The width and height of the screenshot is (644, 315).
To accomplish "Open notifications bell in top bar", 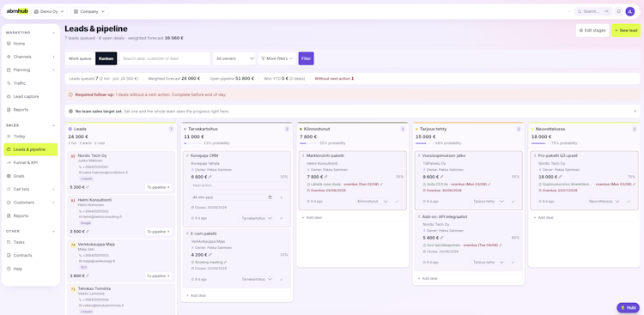I will 618,11.
